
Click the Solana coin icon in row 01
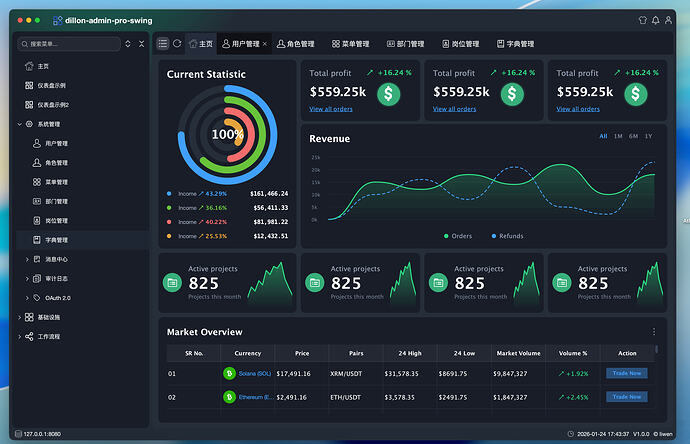point(229,374)
